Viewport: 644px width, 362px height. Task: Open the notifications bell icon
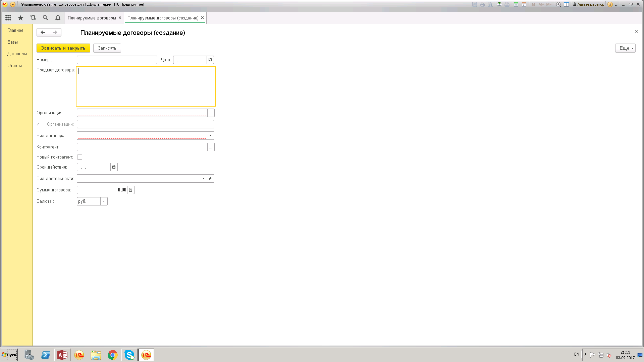point(58,18)
